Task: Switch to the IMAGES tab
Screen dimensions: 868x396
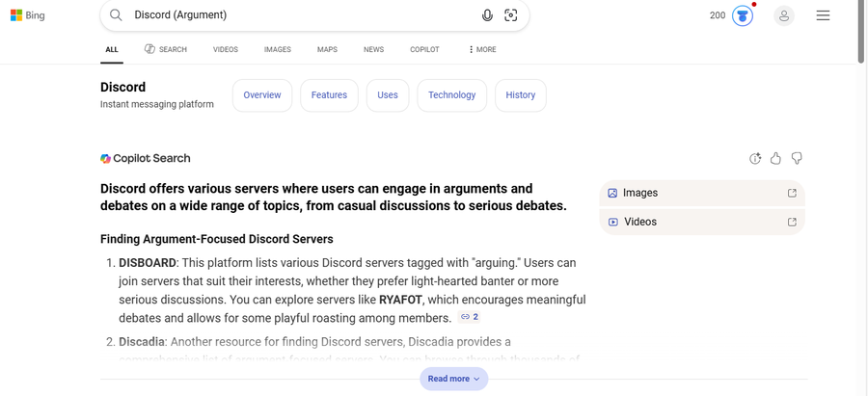Action: [x=278, y=49]
